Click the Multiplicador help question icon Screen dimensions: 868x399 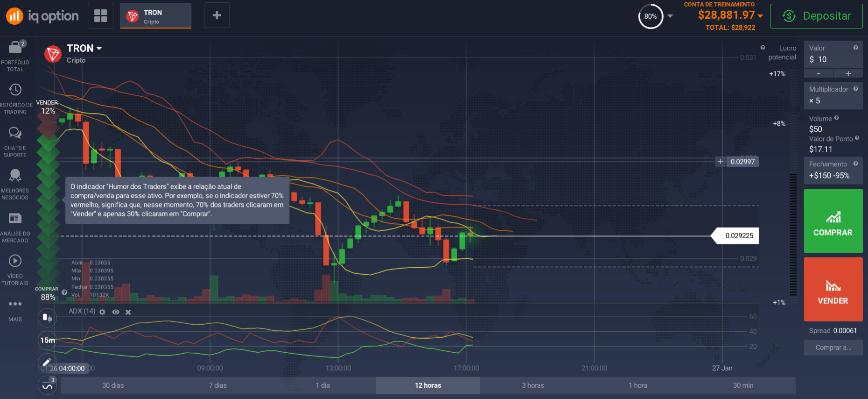click(855, 89)
